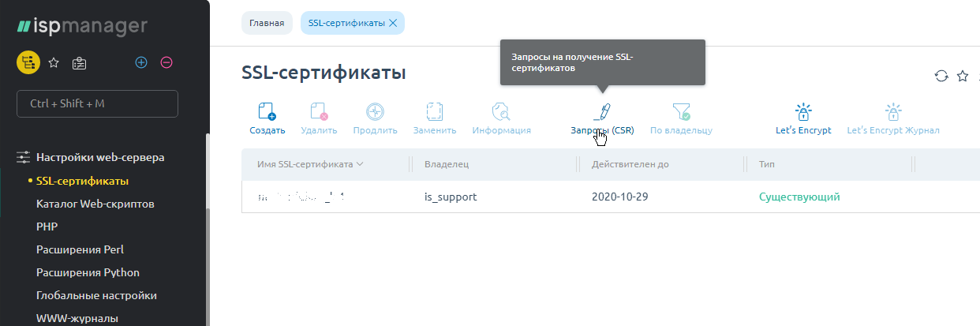Expand all menu items with blue plus

point(141,62)
